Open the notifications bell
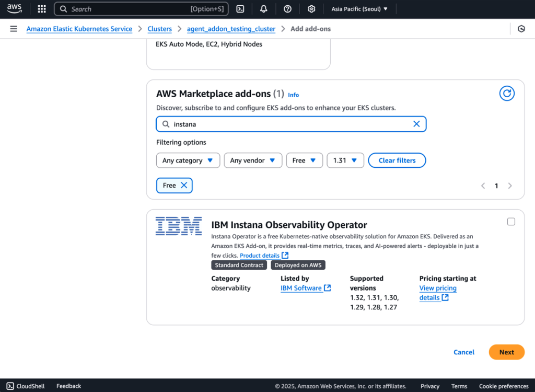 click(x=263, y=9)
